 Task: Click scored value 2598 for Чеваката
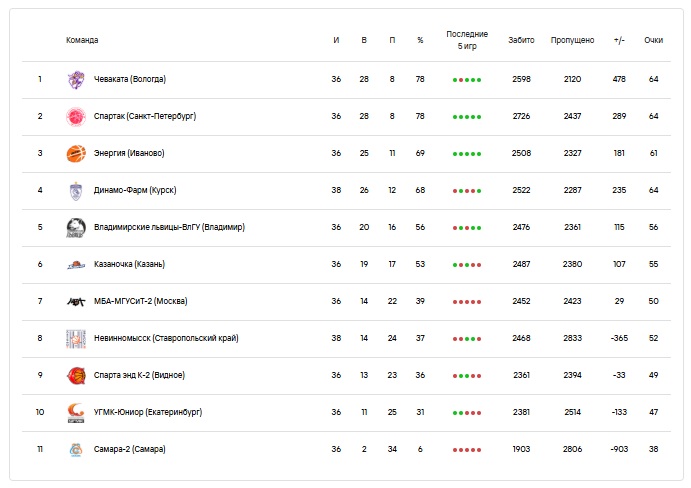tap(521, 79)
